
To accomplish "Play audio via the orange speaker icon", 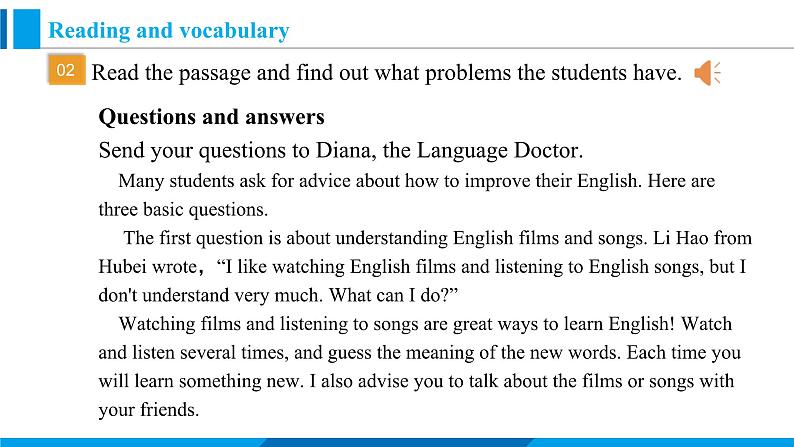I will (706, 73).
